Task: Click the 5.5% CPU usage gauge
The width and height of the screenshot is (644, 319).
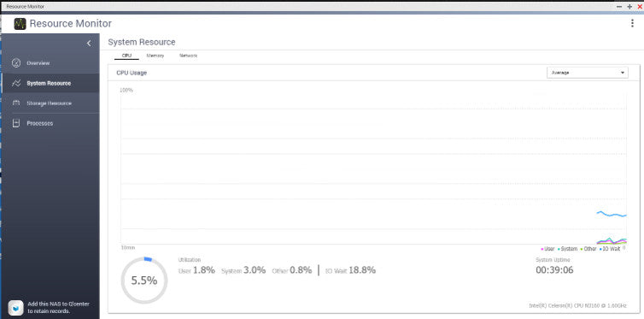Action: (x=144, y=281)
